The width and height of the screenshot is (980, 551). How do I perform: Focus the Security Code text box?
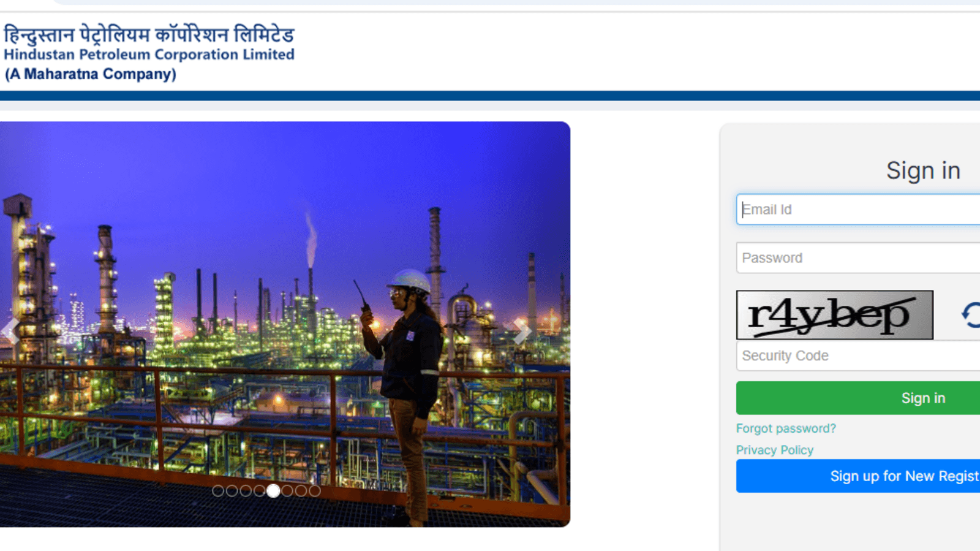(858, 355)
